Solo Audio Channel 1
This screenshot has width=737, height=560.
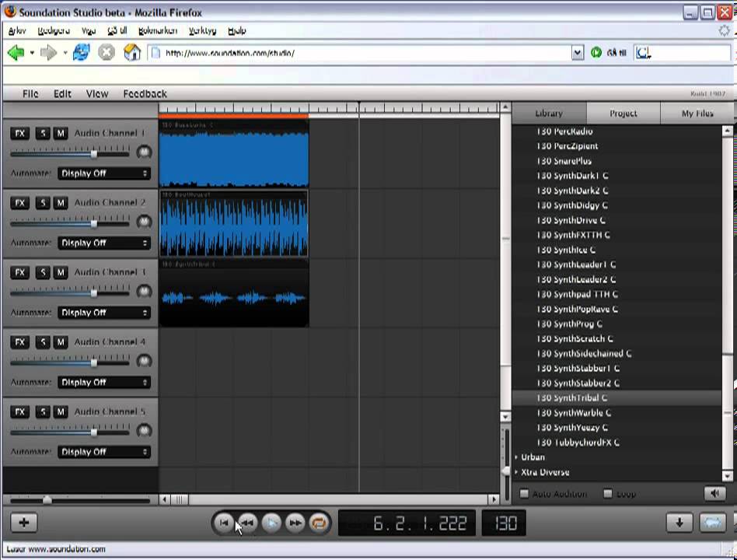43,134
